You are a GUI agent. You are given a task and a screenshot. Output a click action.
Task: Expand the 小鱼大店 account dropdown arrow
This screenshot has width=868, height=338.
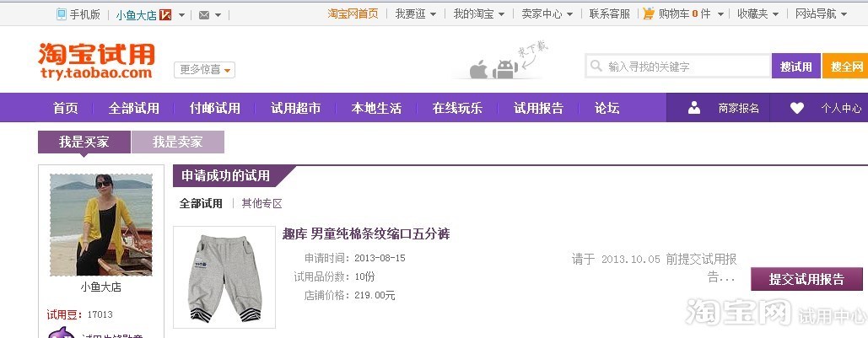click(182, 15)
